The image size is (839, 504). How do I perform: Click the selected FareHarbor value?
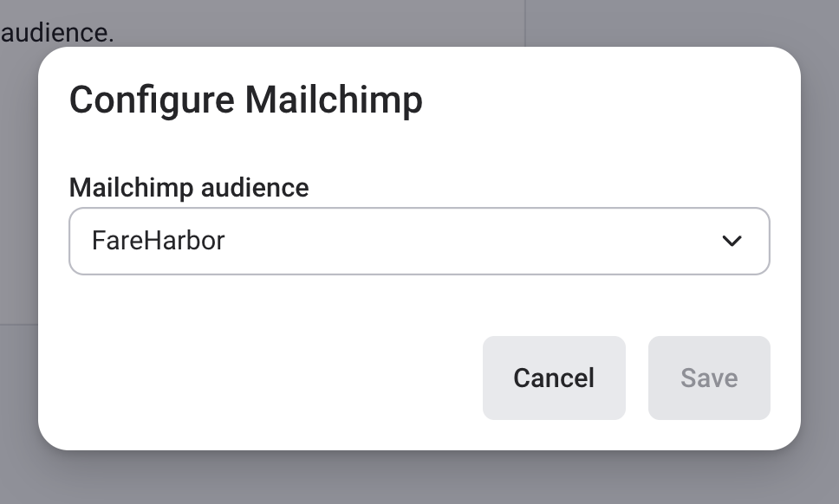coord(159,241)
